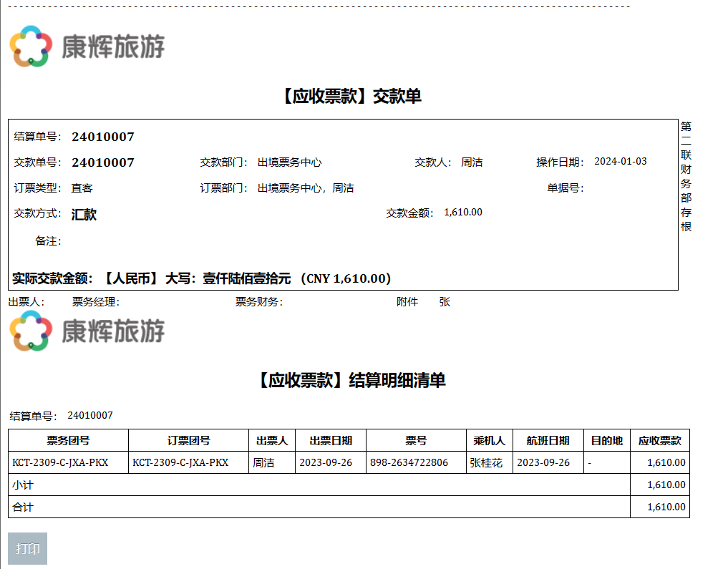Select the operation date 2024-01-03
The width and height of the screenshot is (728, 569).
tap(620, 162)
